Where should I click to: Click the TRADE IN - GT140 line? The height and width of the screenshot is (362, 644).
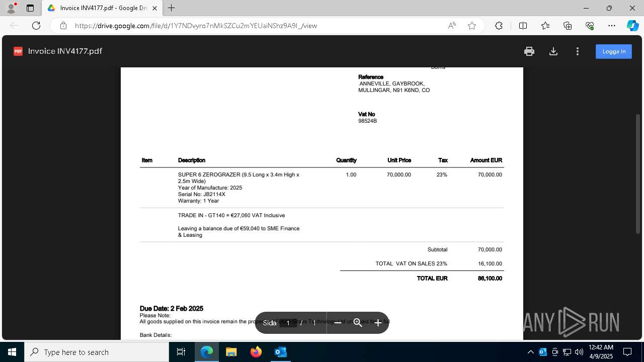231,215
